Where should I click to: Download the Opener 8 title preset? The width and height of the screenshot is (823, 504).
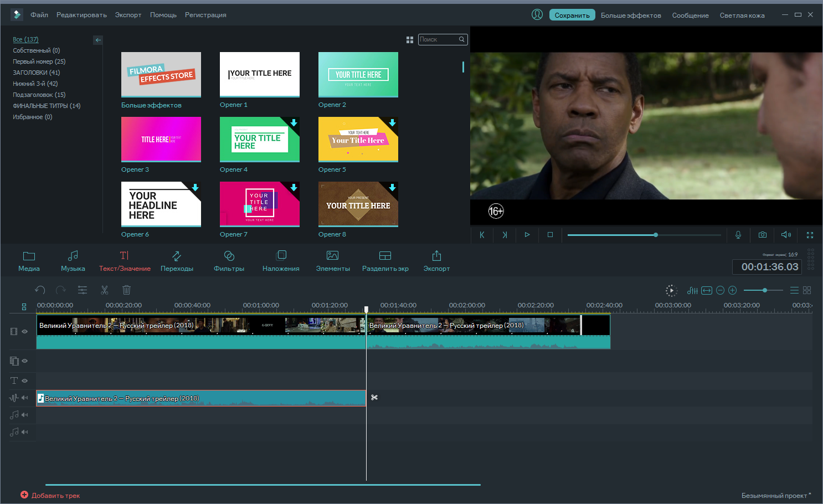[392, 187]
